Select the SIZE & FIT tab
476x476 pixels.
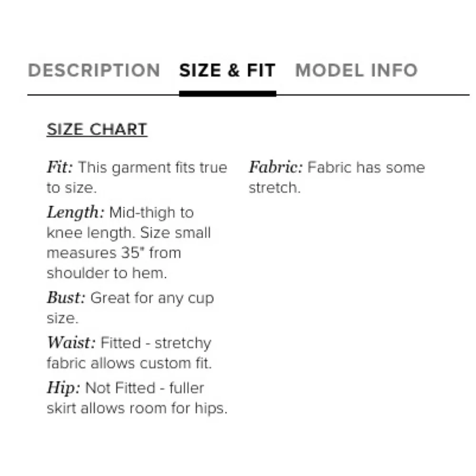(x=227, y=70)
